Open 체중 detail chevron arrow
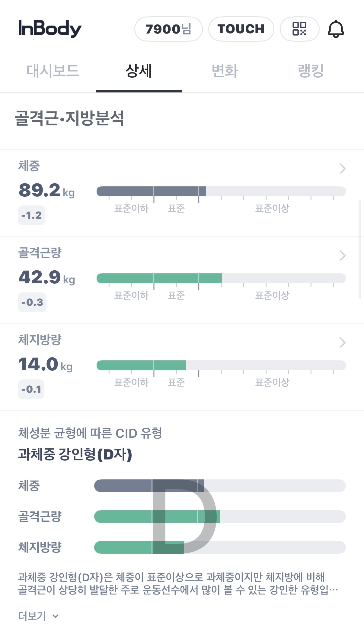364x638 pixels. [342, 168]
